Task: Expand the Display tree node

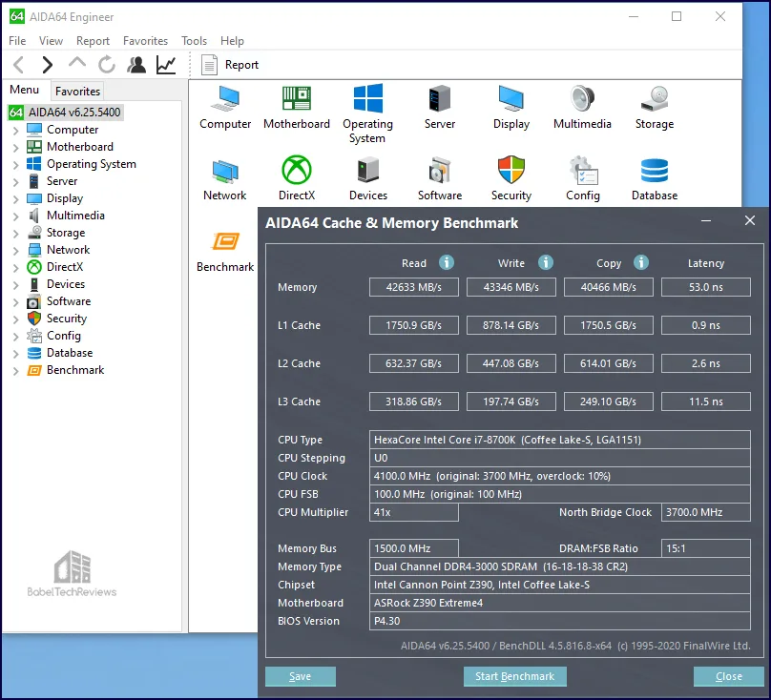Action: pyautogui.click(x=15, y=199)
